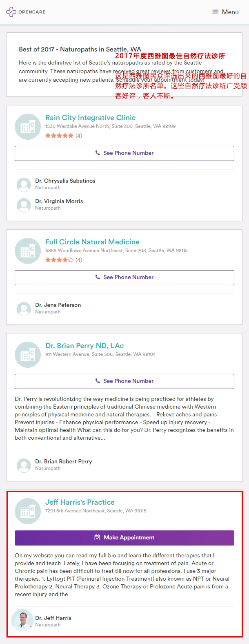The image size is (249, 644).
Task: Click Dr. Brian Robert Perry avatar icon
Action: pyautogui.click(x=24, y=465)
